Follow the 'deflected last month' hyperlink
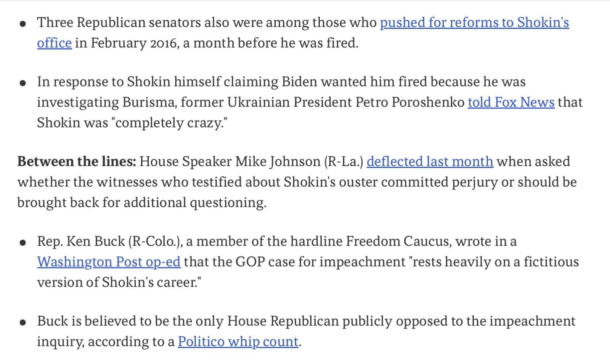 [430, 162]
